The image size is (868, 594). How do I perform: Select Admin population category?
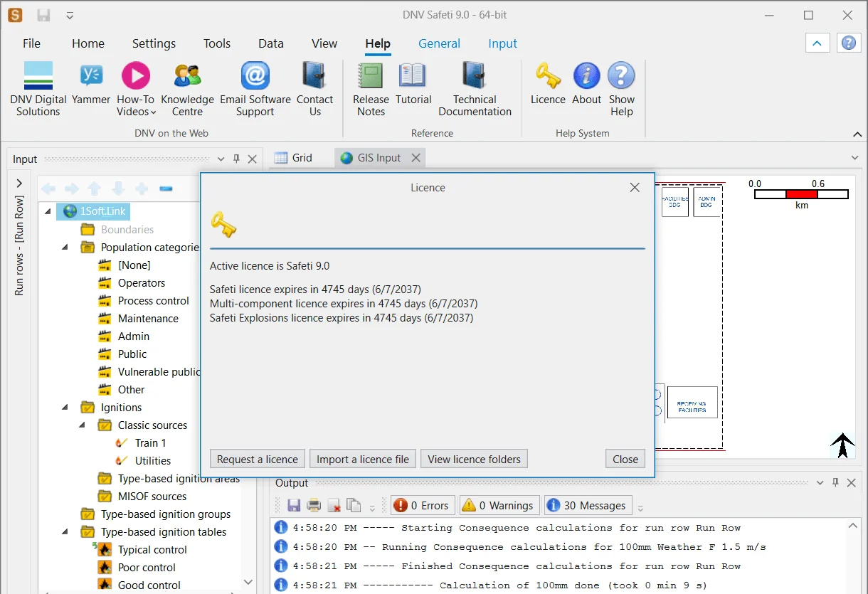(x=134, y=336)
